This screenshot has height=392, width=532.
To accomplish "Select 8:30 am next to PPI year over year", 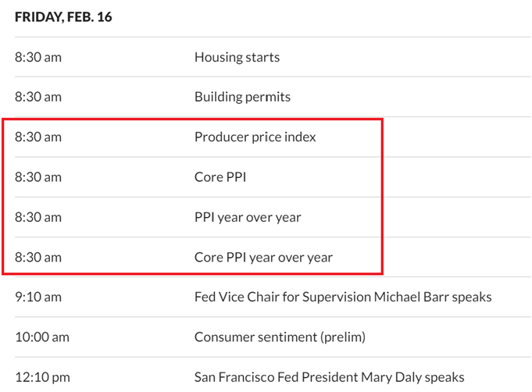I will coord(37,217).
